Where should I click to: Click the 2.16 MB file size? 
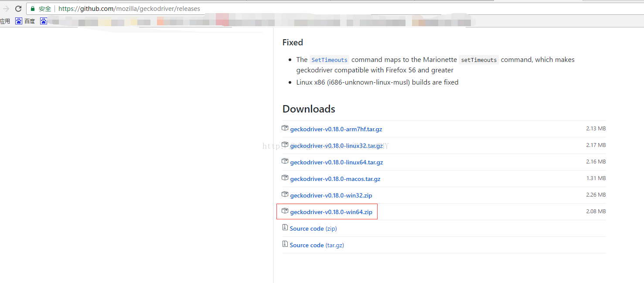coord(596,162)
